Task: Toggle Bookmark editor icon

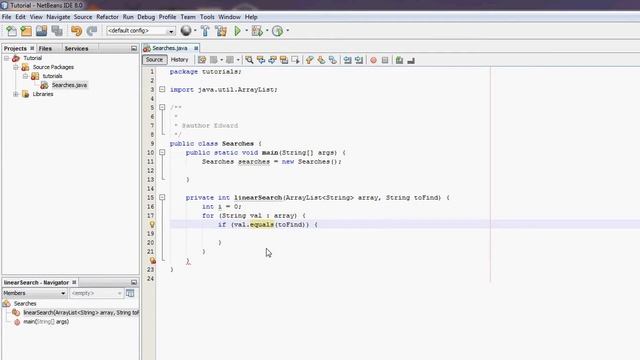Action: [333, 60]
